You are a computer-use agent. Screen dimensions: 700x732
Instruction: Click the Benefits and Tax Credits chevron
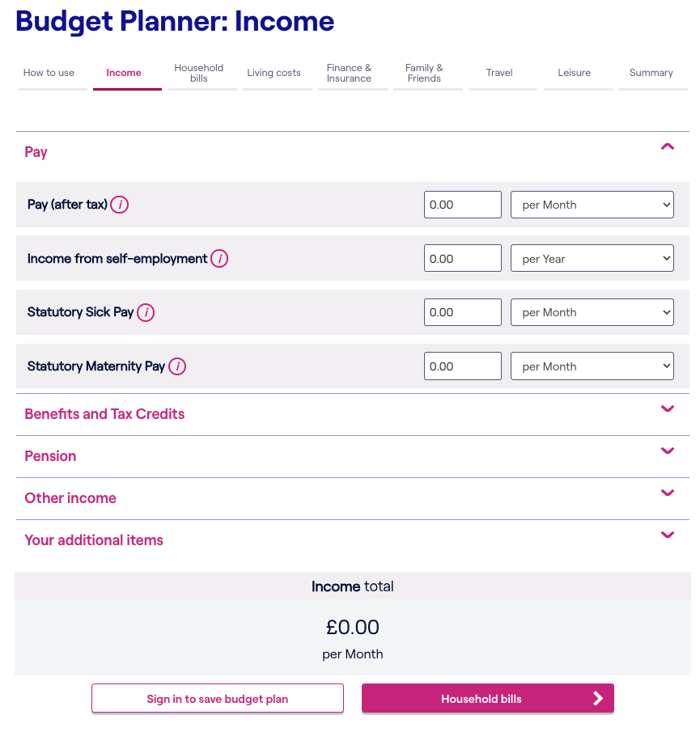pos(668,408)
